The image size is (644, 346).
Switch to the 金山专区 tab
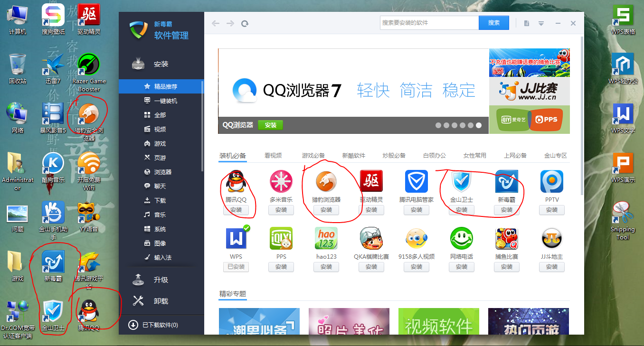tap(556, 156)
